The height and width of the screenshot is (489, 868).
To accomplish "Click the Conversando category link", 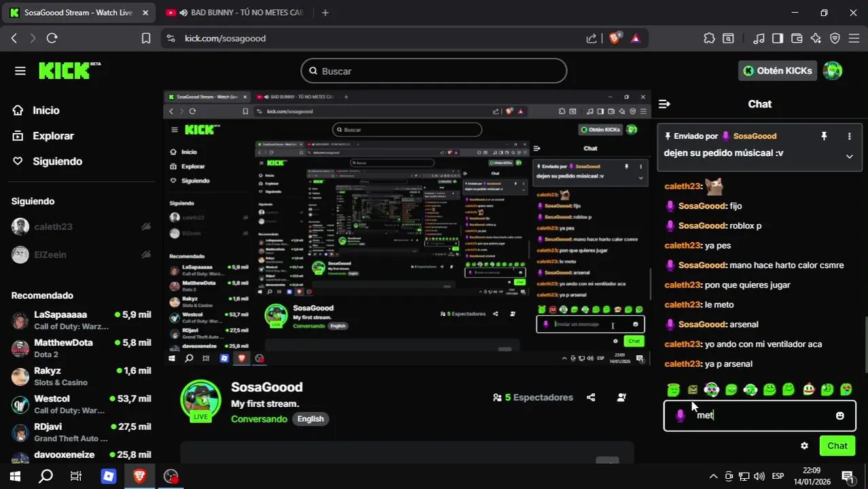I will pos(259,419).
